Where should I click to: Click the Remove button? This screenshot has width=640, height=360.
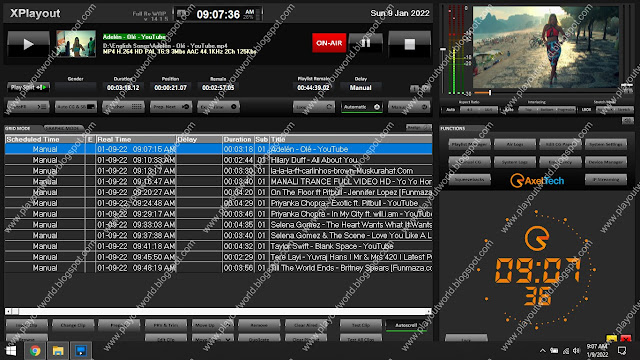click(259, 325)
